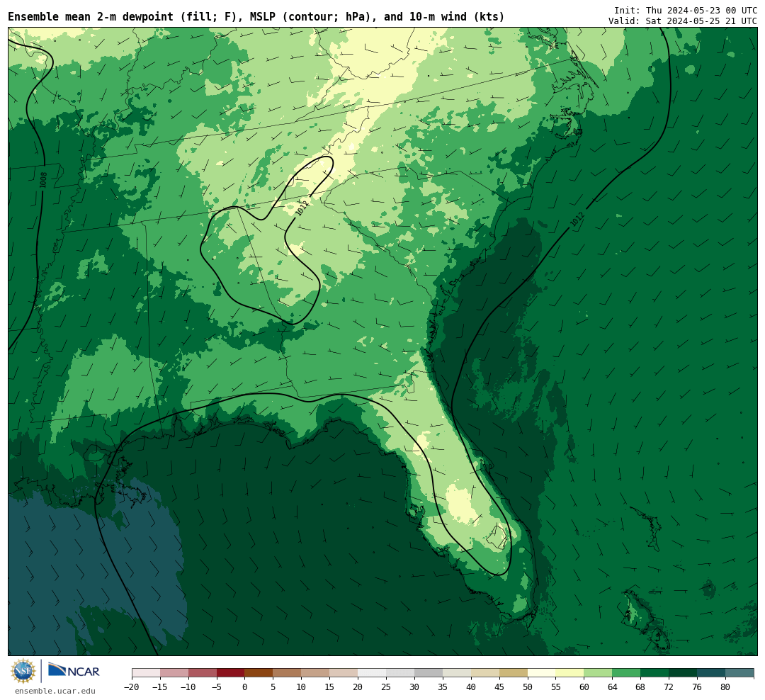Pick the -15 to -10 pink colorbar swatch
This screenshot has height=700, width=765.
click(174, 673)
